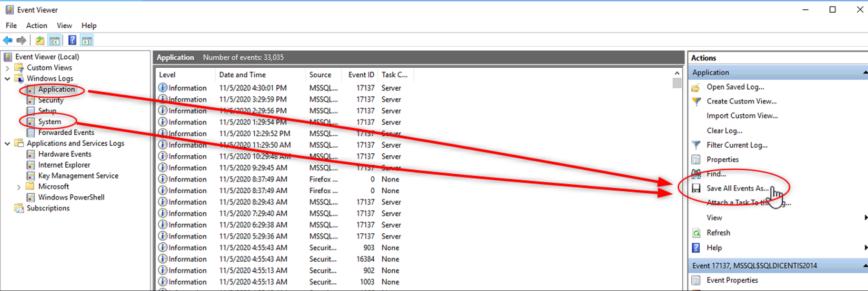Expand the Custom Views node

7,68
